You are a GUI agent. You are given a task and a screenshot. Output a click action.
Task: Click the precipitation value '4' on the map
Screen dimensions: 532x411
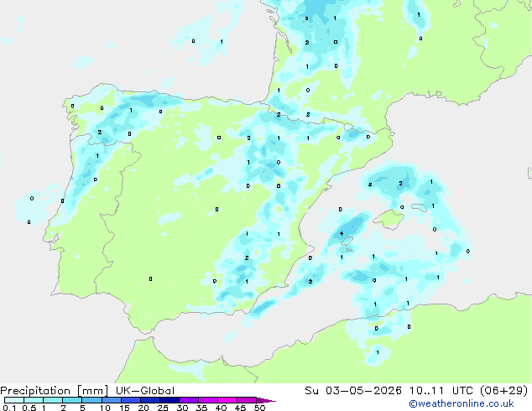point(342,233)
